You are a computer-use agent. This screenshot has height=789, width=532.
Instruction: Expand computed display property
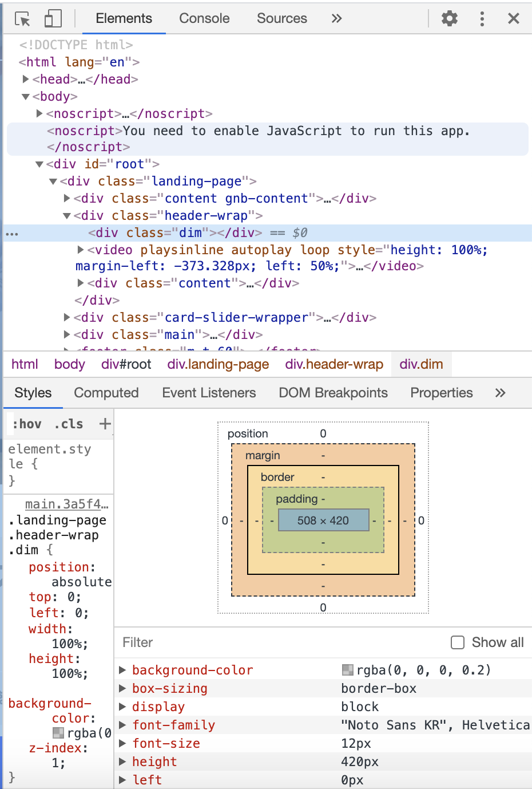122,707
